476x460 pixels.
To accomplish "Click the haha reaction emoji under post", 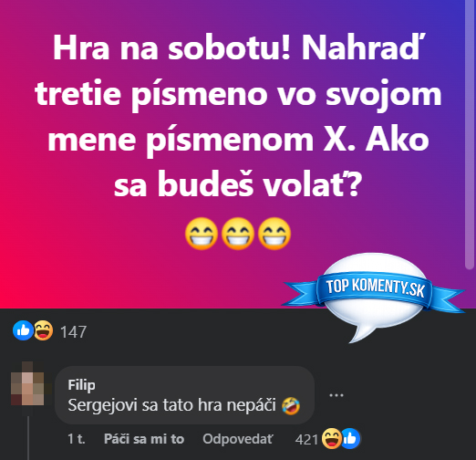I will click(43, 330).
